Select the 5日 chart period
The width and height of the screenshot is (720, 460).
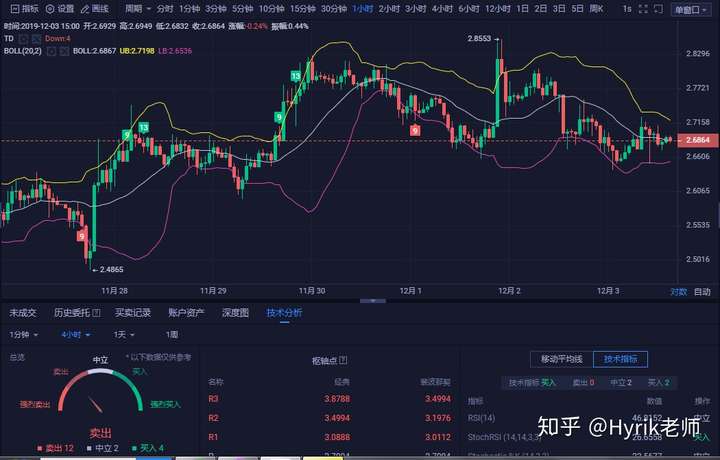pyautogui.click(x=577, y=9)
